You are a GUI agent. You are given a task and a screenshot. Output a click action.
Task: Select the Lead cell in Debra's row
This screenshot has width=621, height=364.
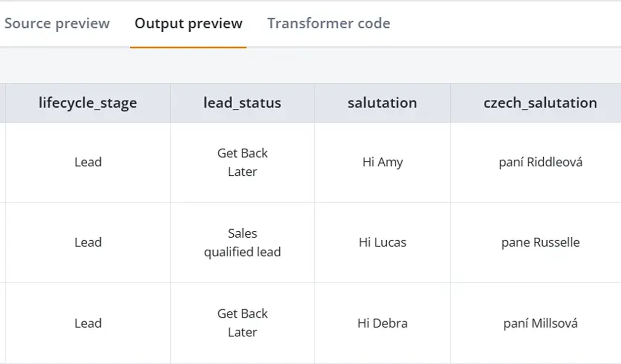(x=88, y=323)
